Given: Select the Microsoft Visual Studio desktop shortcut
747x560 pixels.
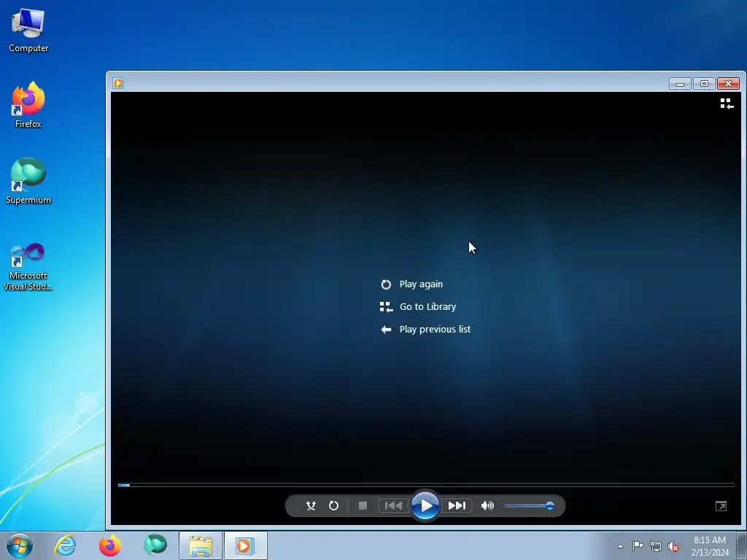Looking at the screenshot, I should tap(28, 267).
